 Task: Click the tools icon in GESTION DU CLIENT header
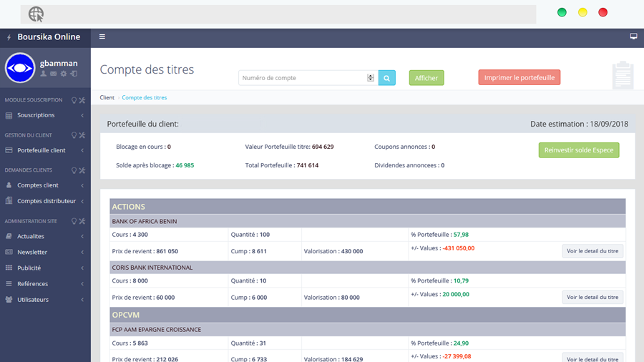[x=82, y=135]
